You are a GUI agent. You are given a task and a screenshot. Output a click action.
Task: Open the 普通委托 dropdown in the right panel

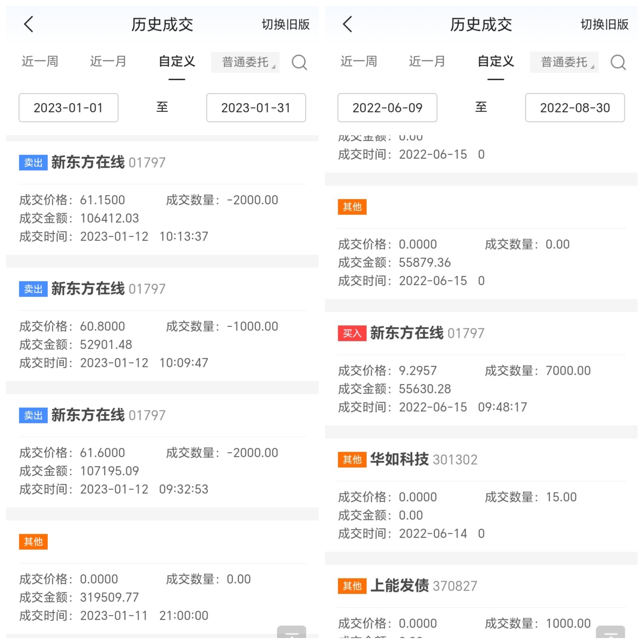pyautogui.click(x=564, y=62)
